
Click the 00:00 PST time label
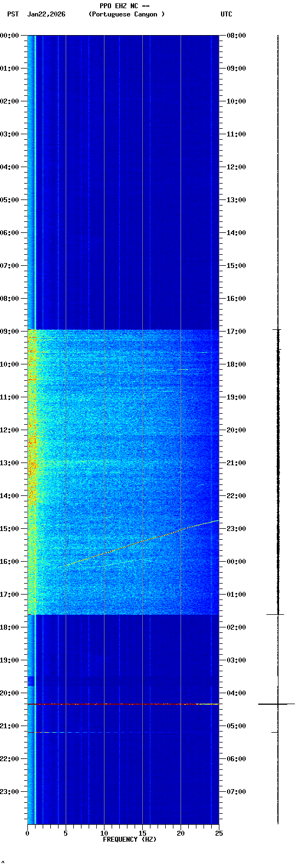(x=9, y=36)
